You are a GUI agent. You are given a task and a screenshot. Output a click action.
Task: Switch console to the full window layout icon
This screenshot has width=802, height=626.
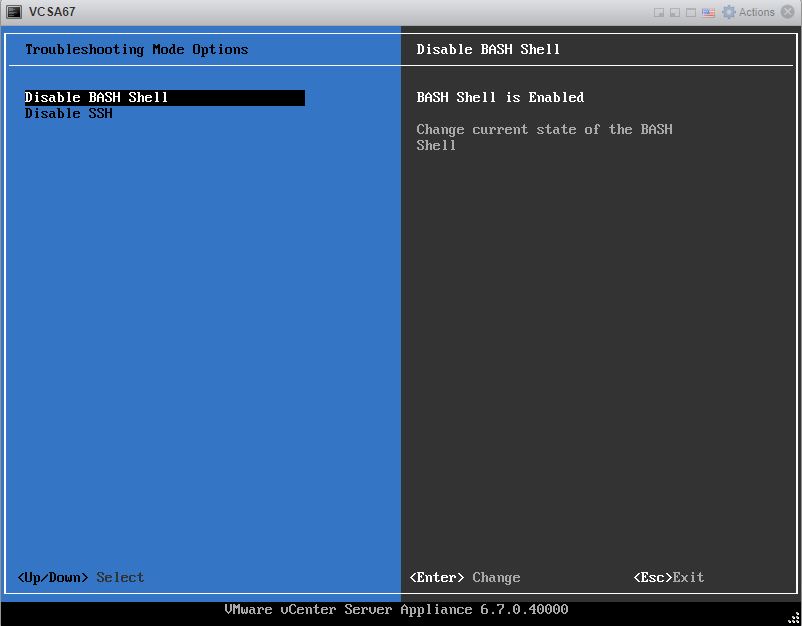(691, 13)
